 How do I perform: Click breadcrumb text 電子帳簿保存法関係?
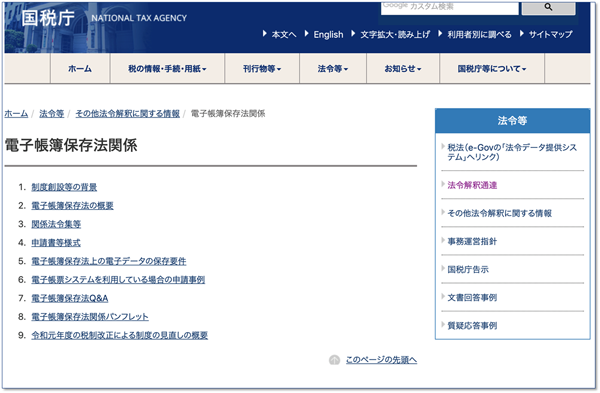click(228, 114)
